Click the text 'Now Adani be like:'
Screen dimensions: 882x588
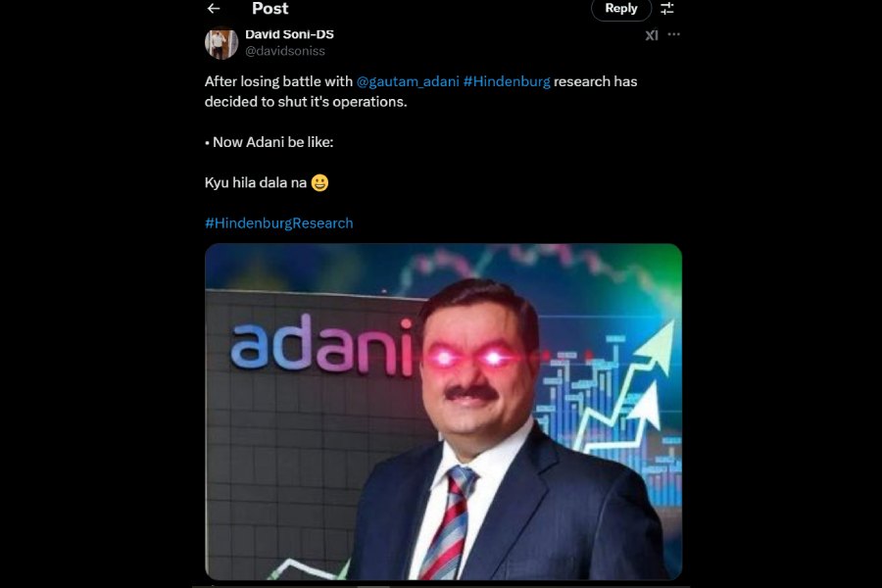click(272, 142)
